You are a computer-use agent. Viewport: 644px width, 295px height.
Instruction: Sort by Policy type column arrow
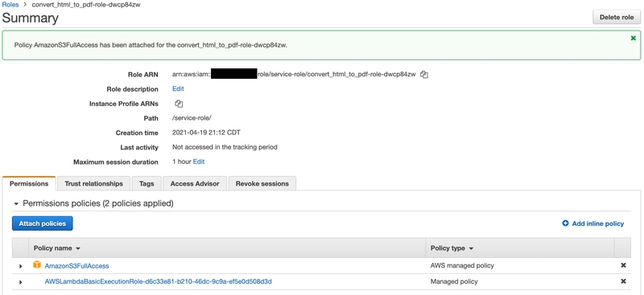click(x=471, y=248)
